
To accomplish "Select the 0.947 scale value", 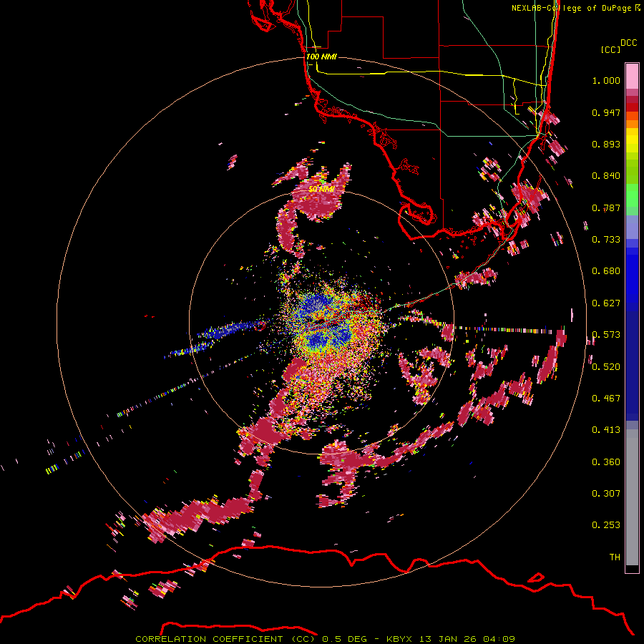I will pyautogui.click(x=606, y=112).
